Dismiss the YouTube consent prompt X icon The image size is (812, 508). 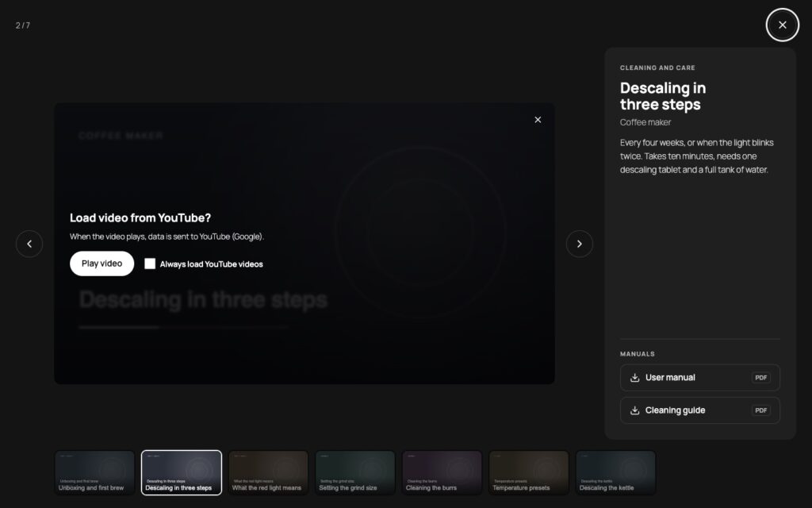[538, 120]
